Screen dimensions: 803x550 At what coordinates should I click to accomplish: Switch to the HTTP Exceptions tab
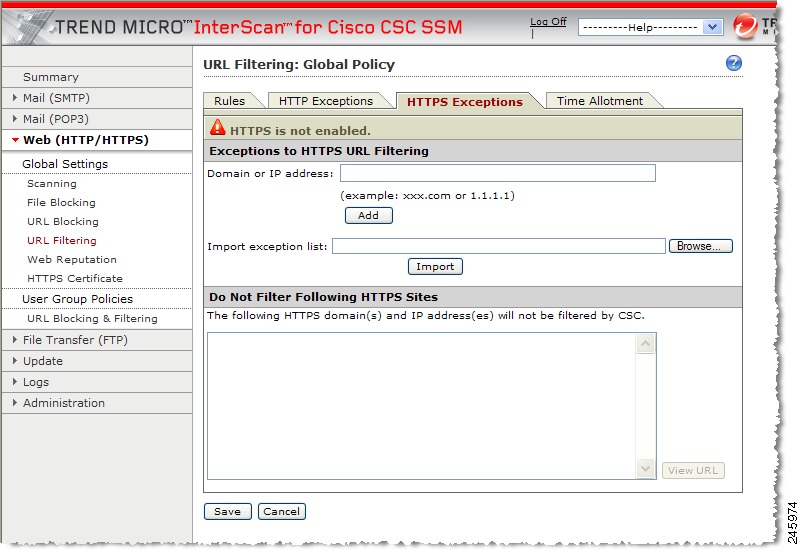(x=326, y=101)
